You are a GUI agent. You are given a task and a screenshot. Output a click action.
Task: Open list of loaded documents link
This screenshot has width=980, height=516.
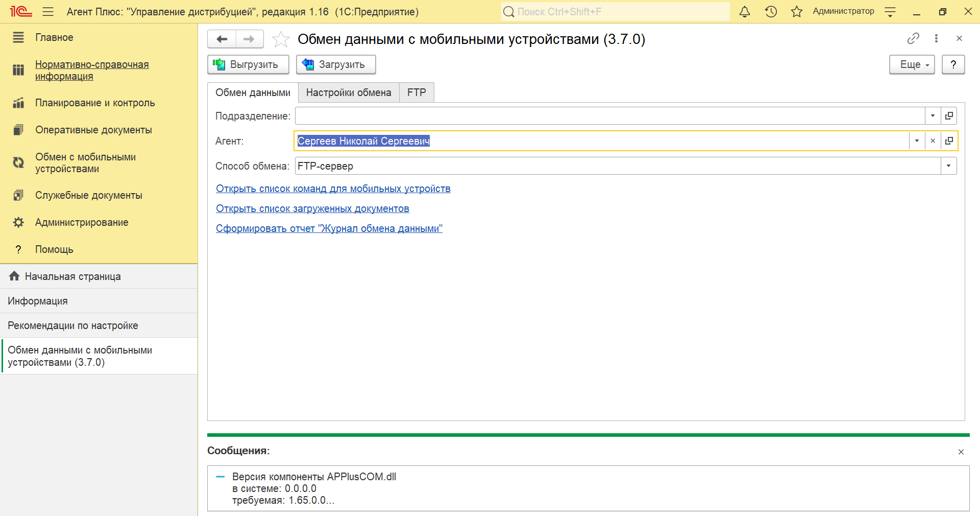(312, 208)
